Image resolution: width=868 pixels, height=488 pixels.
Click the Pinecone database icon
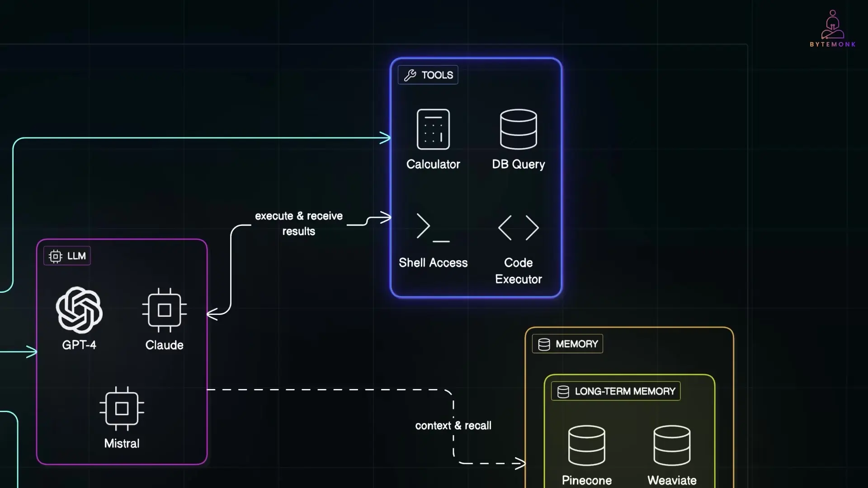(587, 446)
